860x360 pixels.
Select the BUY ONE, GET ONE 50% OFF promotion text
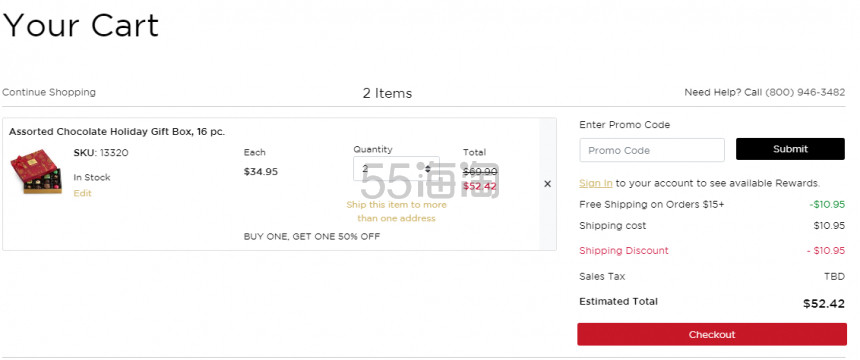click(312, 237)
